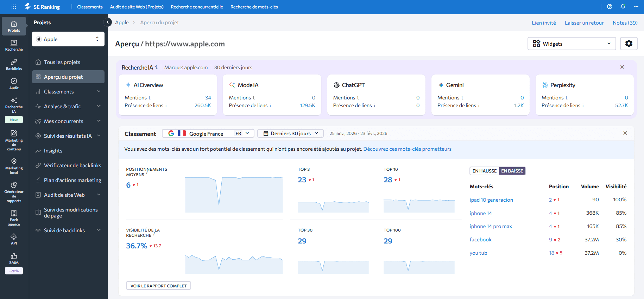Open the API rail icon
Screen dimensions: 644x299
pyautogui.click(x=14, y=239)
